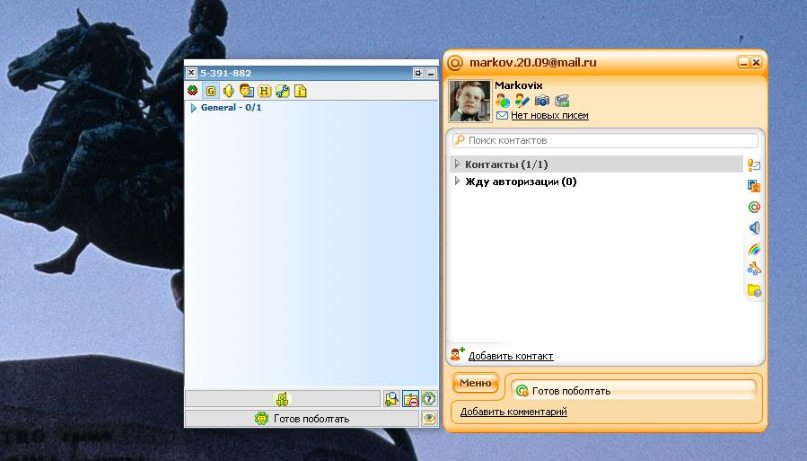Click the Меню button

pos(475,383)
